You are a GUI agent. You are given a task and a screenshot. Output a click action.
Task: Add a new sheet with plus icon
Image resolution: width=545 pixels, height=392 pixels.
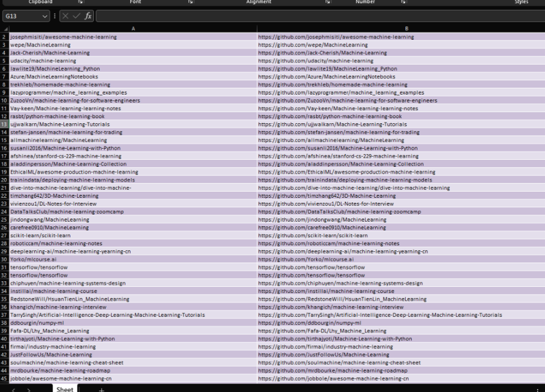101,390
